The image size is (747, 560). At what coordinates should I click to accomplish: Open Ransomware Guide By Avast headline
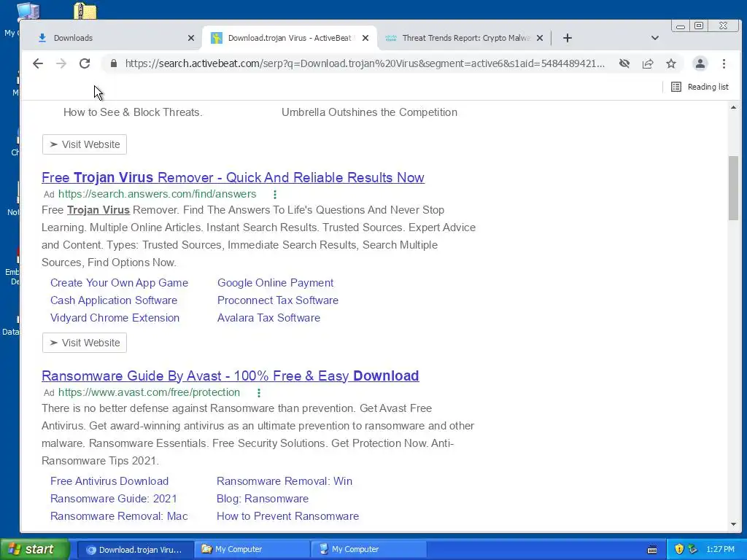(x=230, y=376)
